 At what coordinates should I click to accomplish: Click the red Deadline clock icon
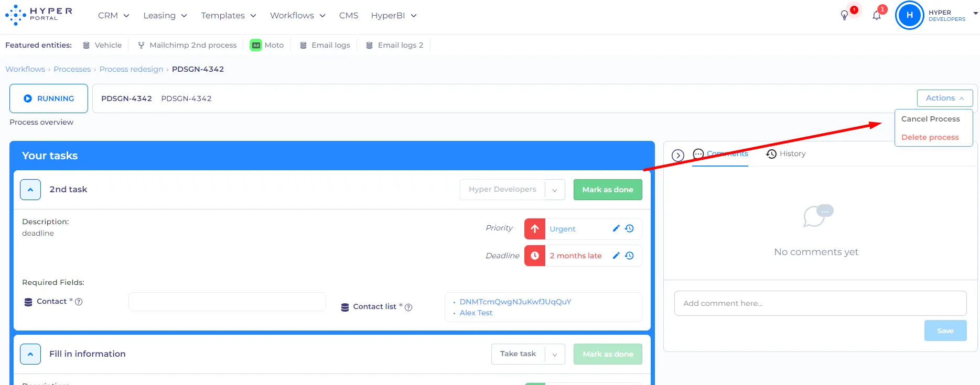point(535,256)
